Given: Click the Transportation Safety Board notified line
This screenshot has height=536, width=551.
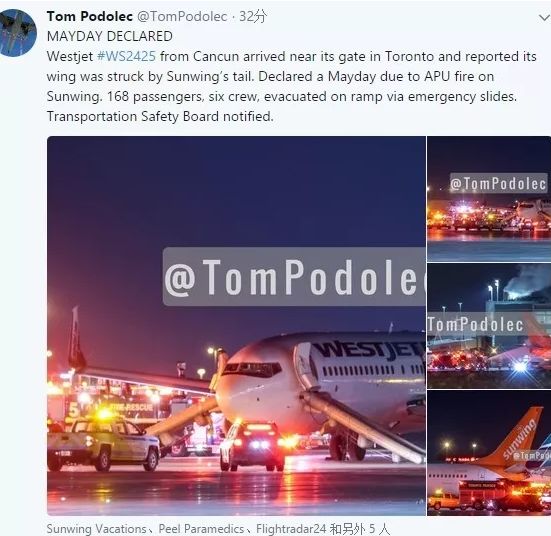Looking at the screenshot, I should coord(160,116).
